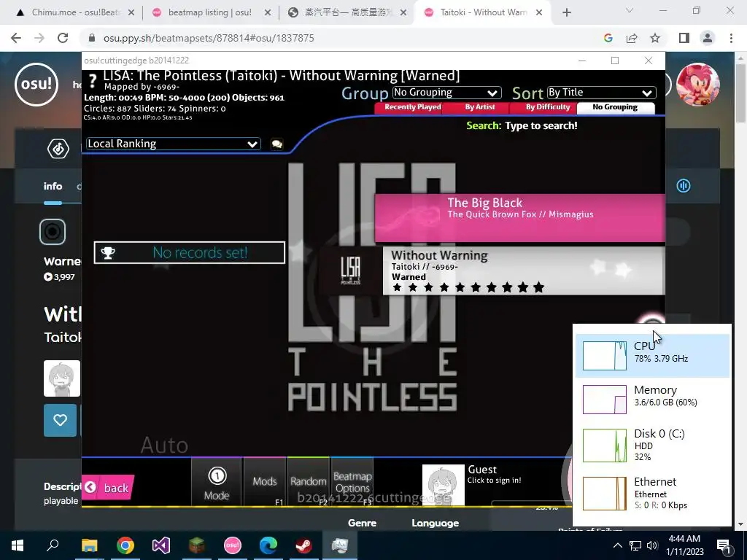747x560 pixels.
Task: Click the osu! logo on the website
Action: tap(36, 85)
